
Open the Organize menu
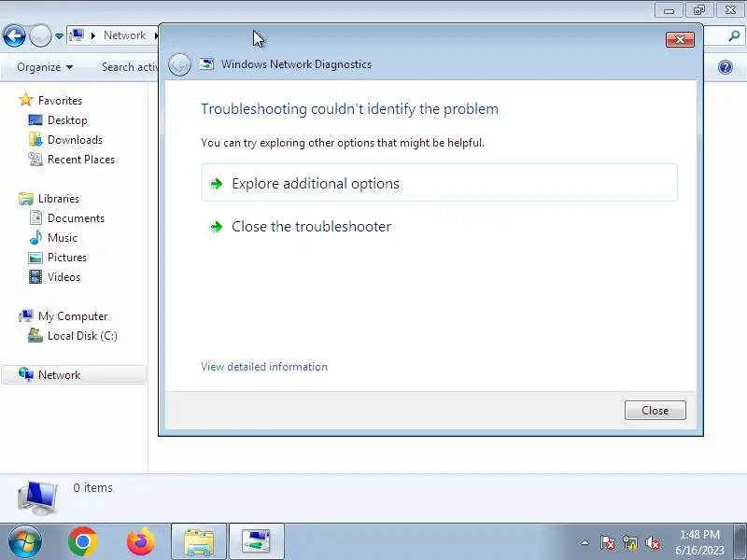tap(45, 67)
